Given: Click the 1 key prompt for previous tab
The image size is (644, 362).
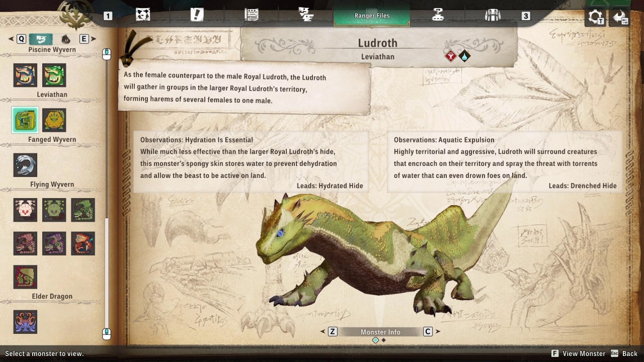Looking at the screenshot, I should (108, 16).
